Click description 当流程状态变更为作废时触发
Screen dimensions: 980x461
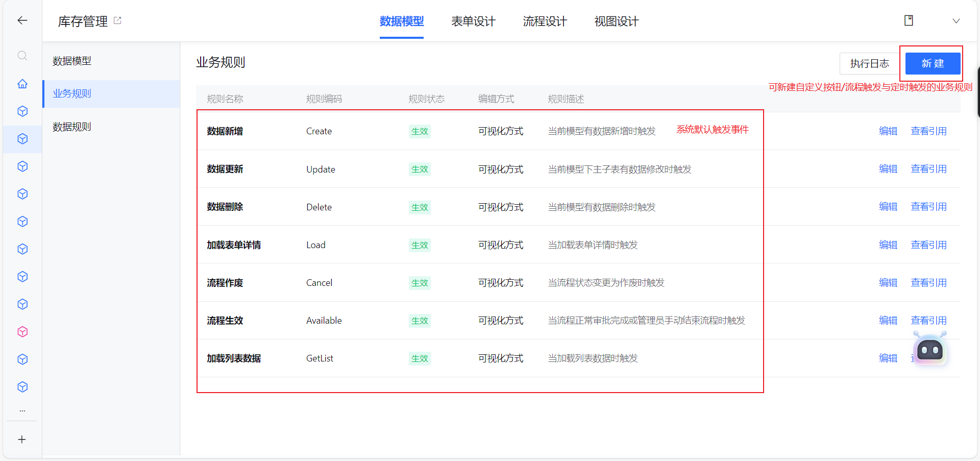click(x=606, y=283)
